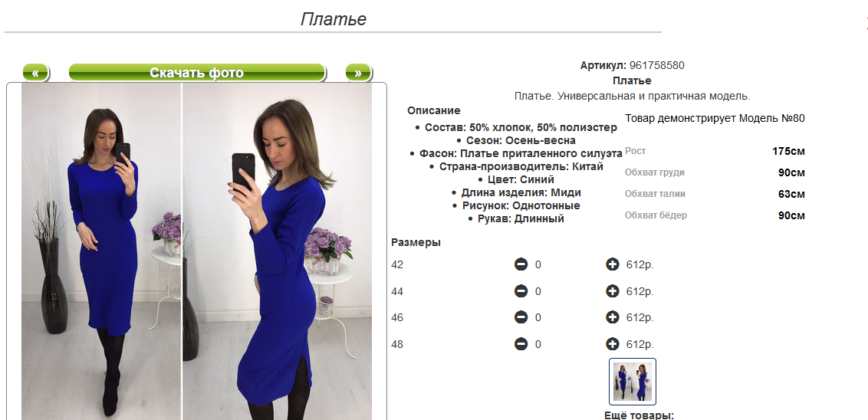Decrease quantity for size 48
Image resolution: width=868 pixels, height=420 pixels.
click(521, 344)
